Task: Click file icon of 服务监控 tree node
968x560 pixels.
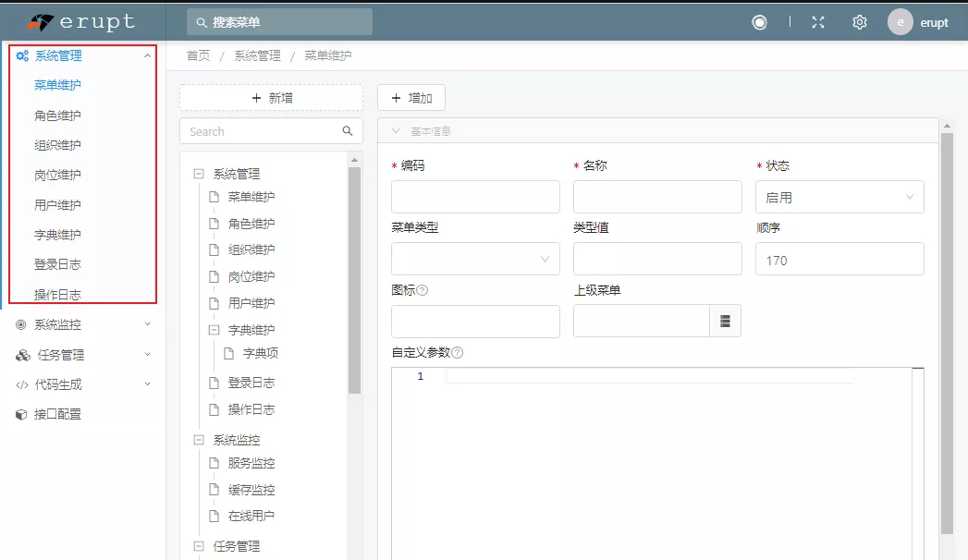Action: tap(214, 463)
